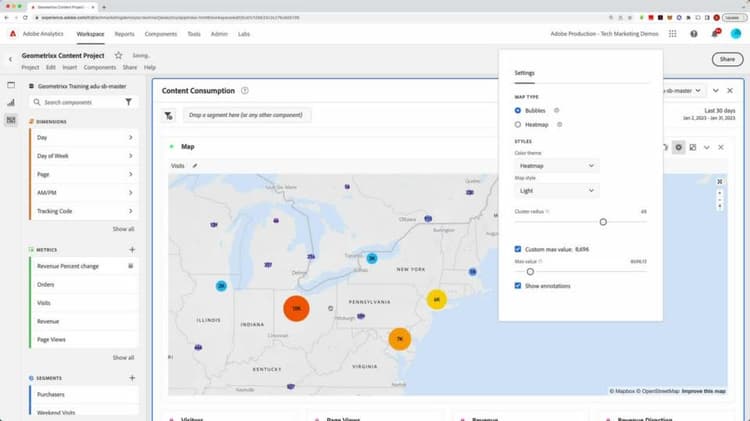The image size is (750, 421).
Task: Select the Heatmap map type radio
Action: pyautogui.click(x=518, y=124)
